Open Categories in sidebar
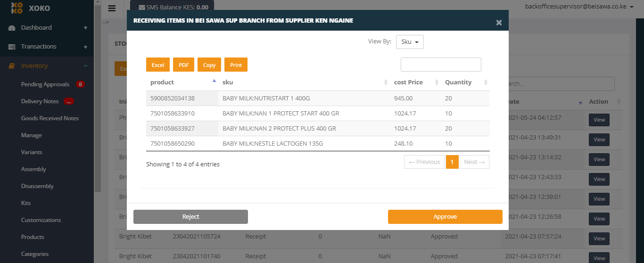 click(x=35, y=254)
